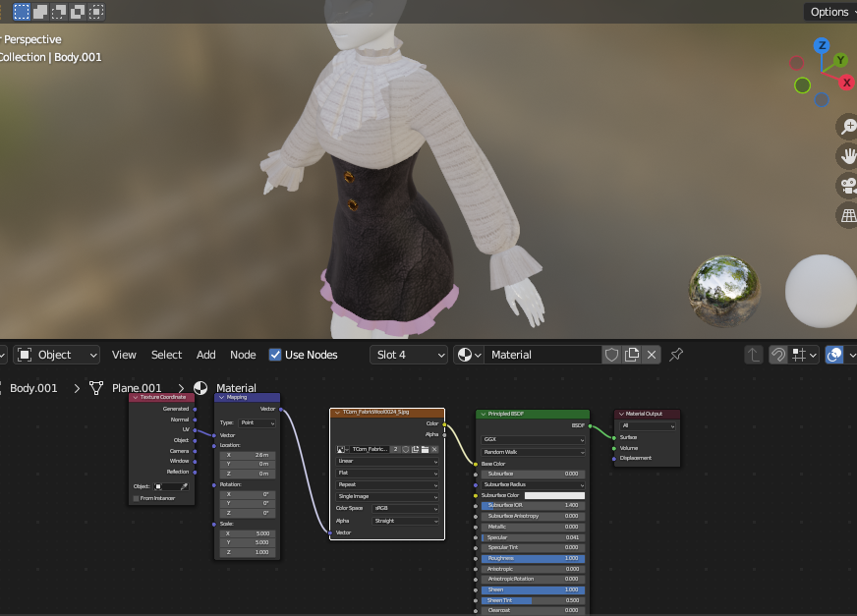Click the image fake user shield in texture node

point(406,449)
